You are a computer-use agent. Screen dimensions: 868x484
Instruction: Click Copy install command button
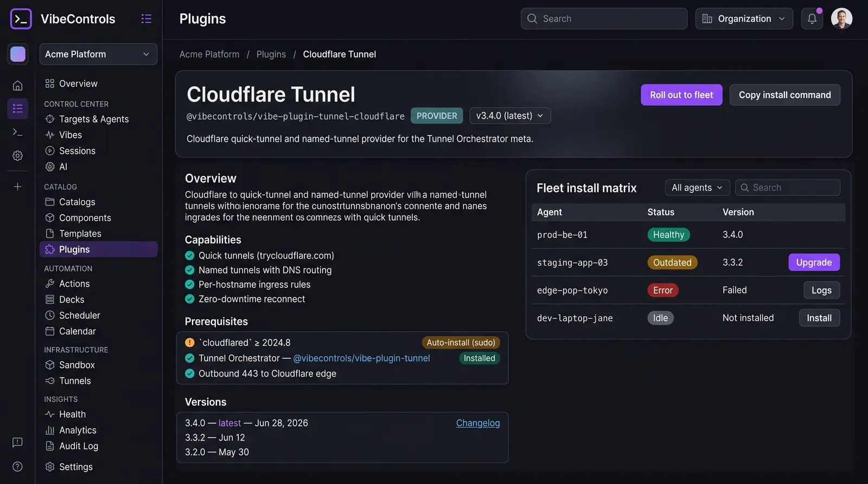click(x=784, y=95)
